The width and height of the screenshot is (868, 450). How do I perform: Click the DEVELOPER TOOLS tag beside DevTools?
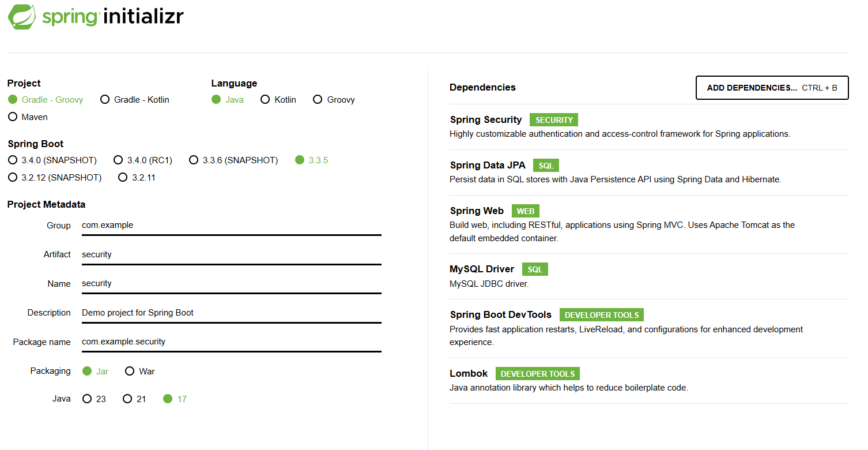[602, 315]
